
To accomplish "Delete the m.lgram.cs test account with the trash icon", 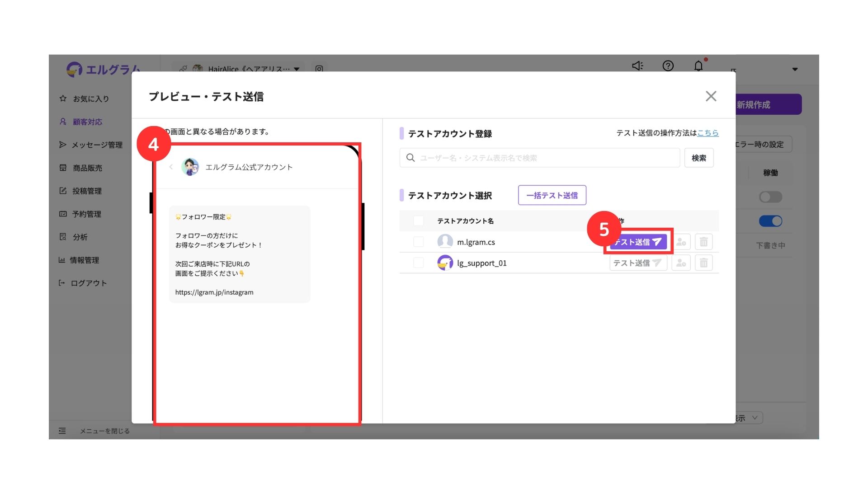I will coord(703,242).
